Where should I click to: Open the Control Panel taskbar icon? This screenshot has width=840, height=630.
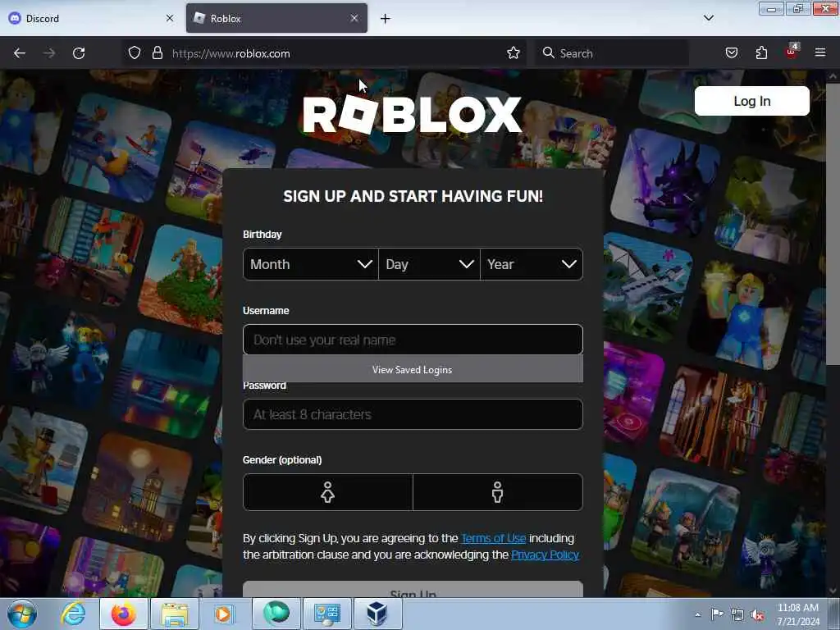[x=326, y=614]
